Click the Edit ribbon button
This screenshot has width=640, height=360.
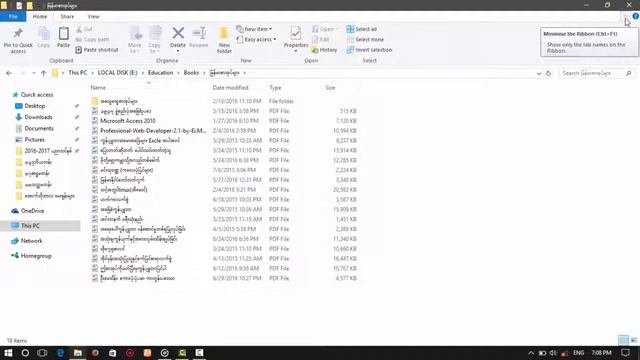point(321,40)
